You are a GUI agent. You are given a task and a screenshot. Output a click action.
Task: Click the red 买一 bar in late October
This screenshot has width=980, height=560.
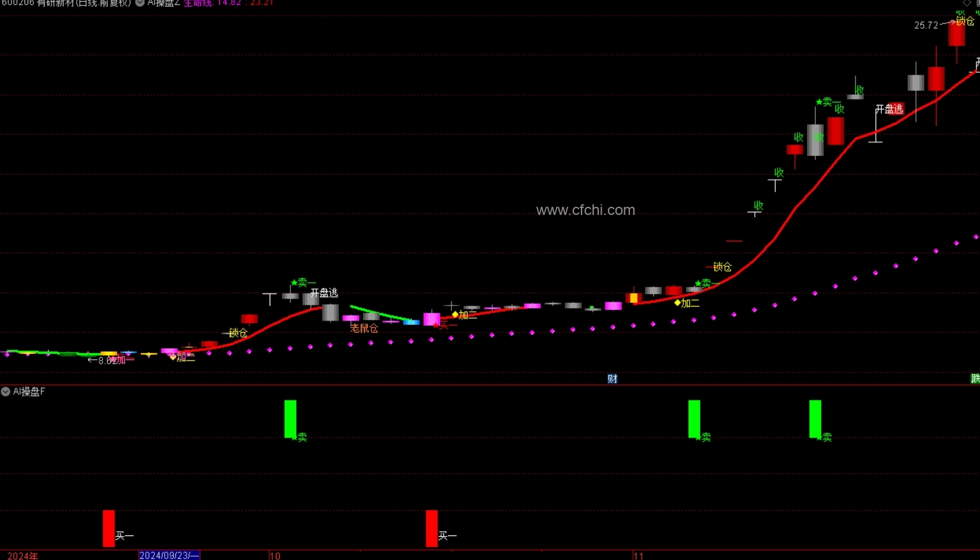coord(432,529)
